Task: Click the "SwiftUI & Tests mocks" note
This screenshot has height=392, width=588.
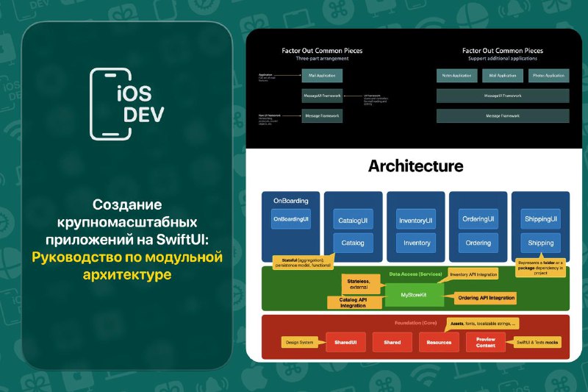Action: pos(537,342)
